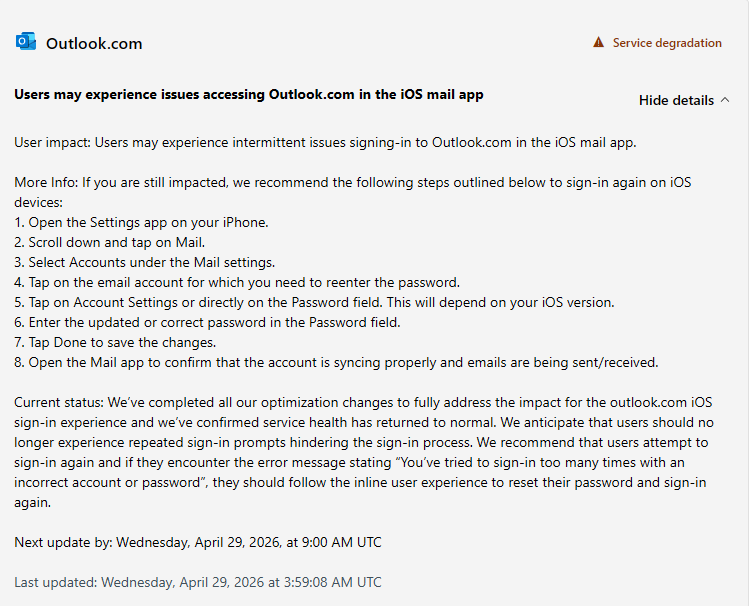Collapse details using the up chevron
Viewport: 750px width, 606px height.
tap(725, 99)
